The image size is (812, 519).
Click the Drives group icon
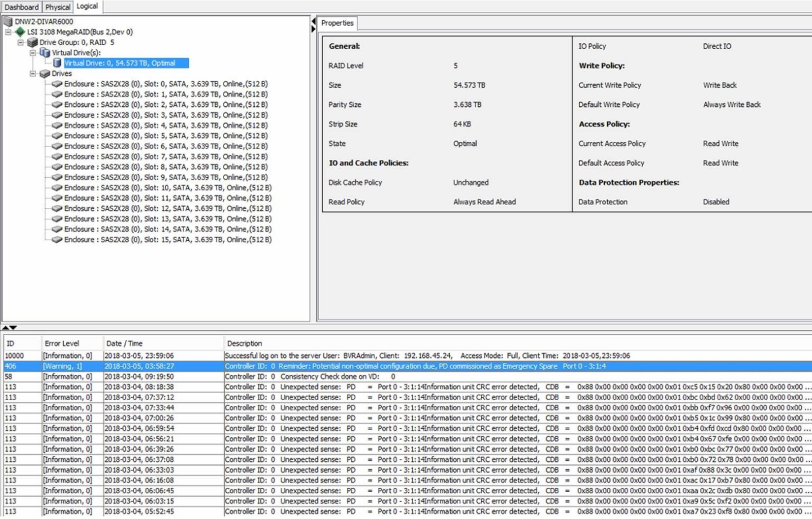44,74
